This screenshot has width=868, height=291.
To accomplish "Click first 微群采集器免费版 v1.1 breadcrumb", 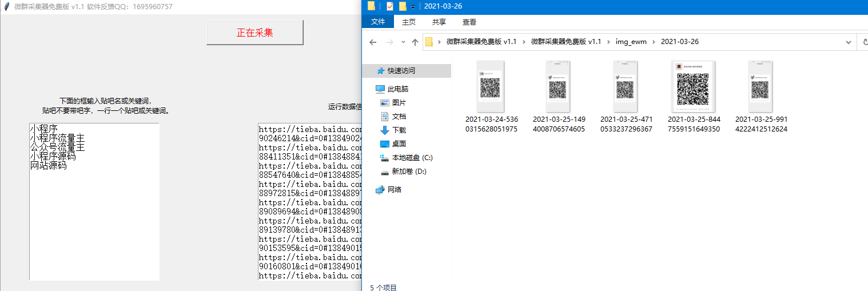I will (481, 42).
